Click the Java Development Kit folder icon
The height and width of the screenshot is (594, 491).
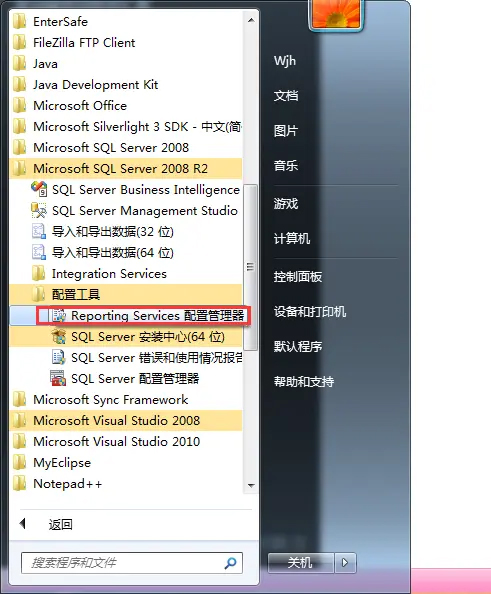20,84
